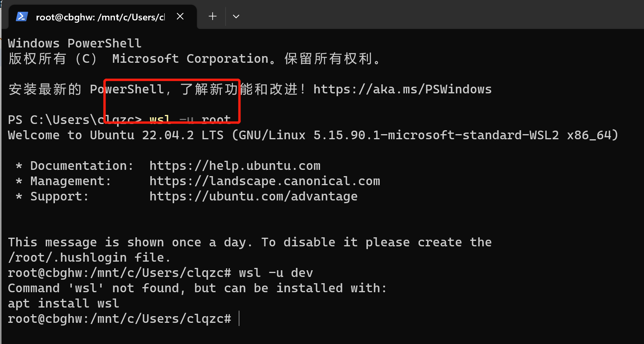
Task: Open the https://landscape.canonical.com management link
Action: 265,181
